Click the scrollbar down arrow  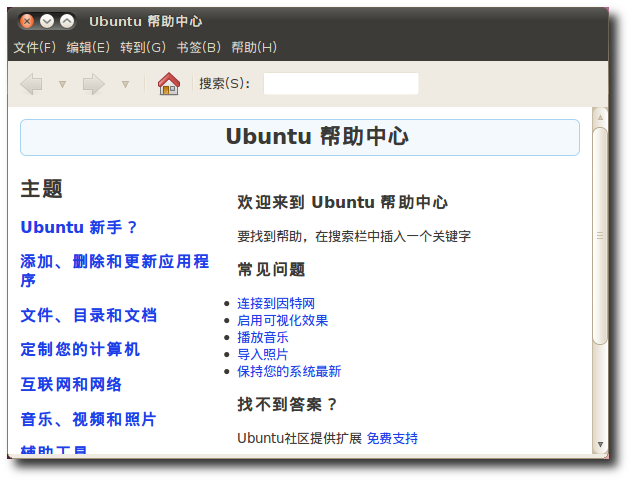600,445
